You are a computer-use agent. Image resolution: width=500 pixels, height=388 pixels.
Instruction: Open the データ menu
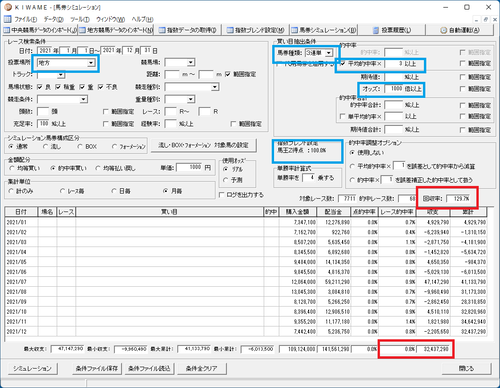point(53,19)
